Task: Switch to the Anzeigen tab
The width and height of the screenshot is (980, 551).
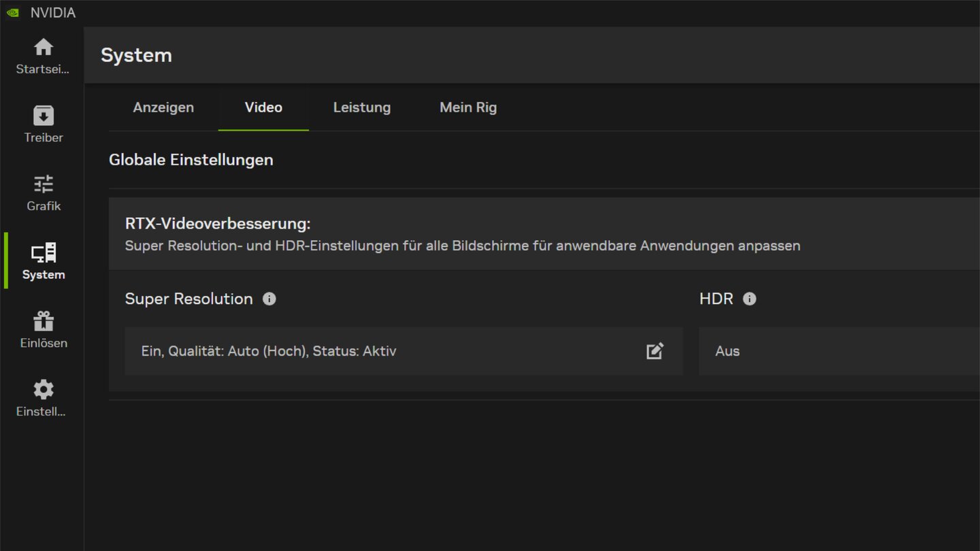Action: [163, 107]
